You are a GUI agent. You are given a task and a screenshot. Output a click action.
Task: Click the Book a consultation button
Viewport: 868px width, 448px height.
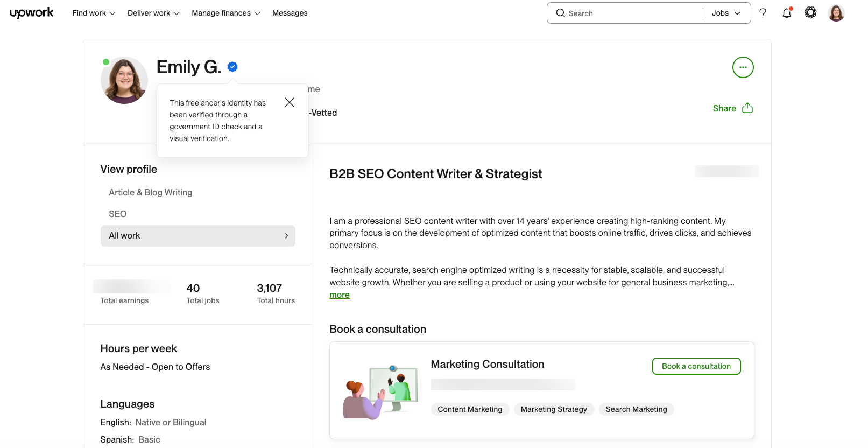pos(696,366)
